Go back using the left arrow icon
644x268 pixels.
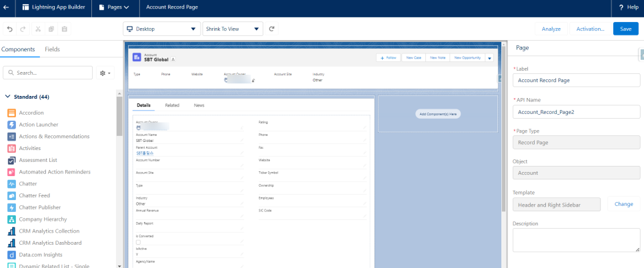6,7
